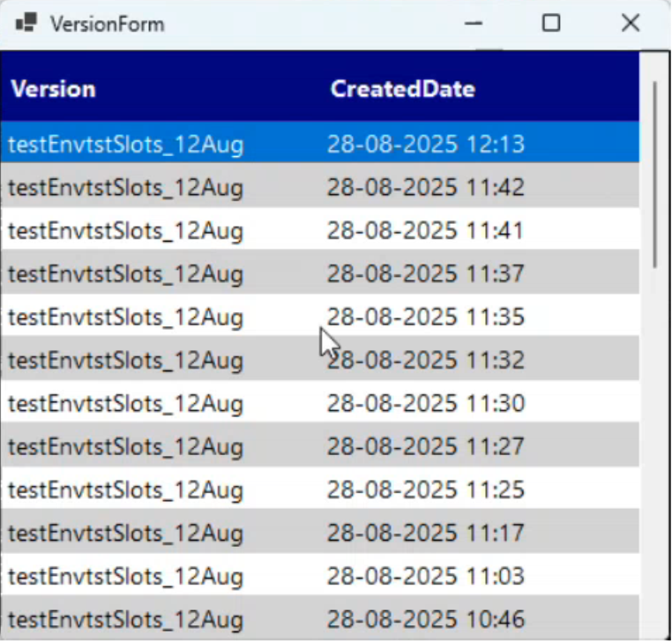The image size is (672, 642).
Task: Minimize the VersionForm window
Action: (474, 24)
